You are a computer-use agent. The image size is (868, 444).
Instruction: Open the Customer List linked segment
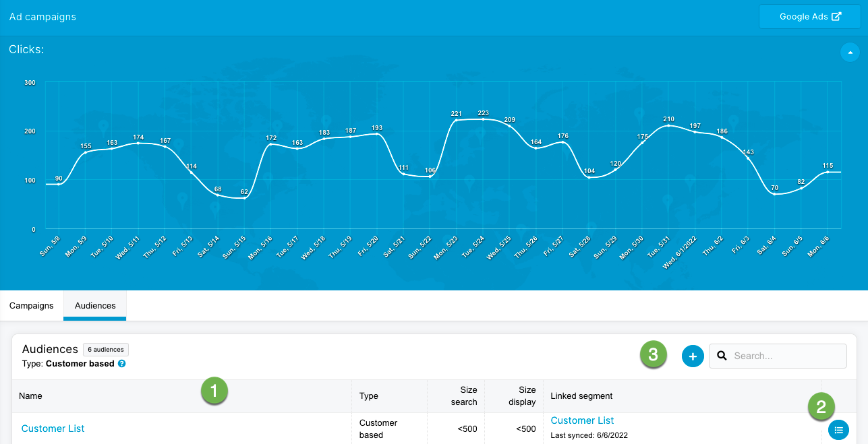[582, 420]
